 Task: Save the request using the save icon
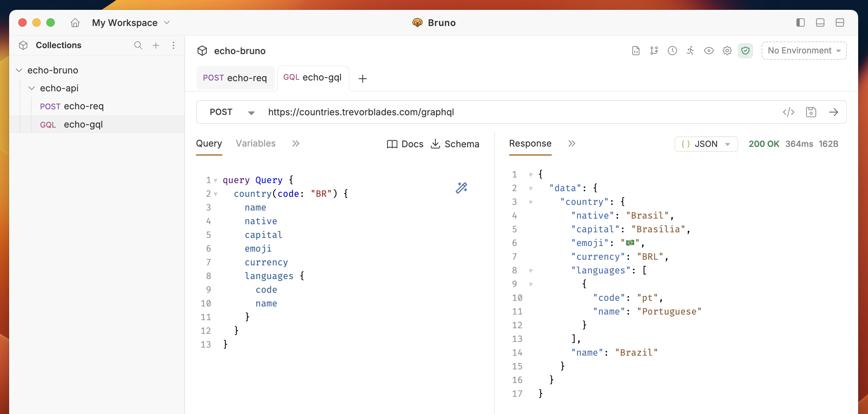(811, 112)
